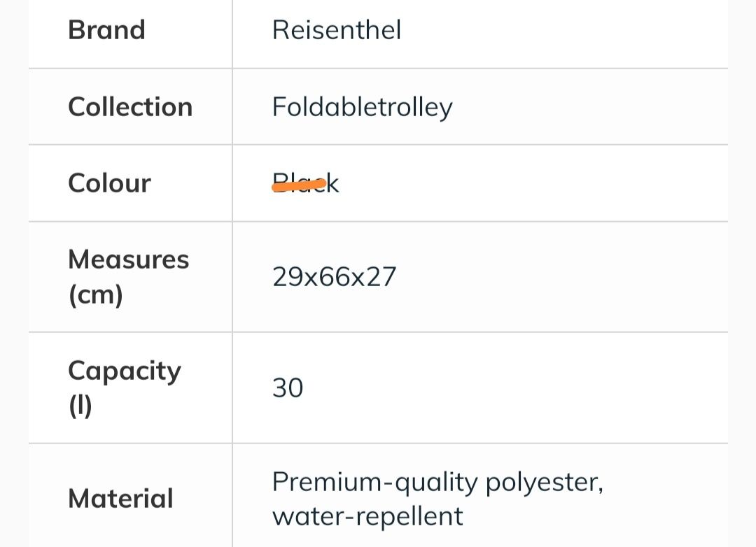The height and width of the screenshot is (547, 756).
Task: Click the word polyester in Material
Action: 544,483
